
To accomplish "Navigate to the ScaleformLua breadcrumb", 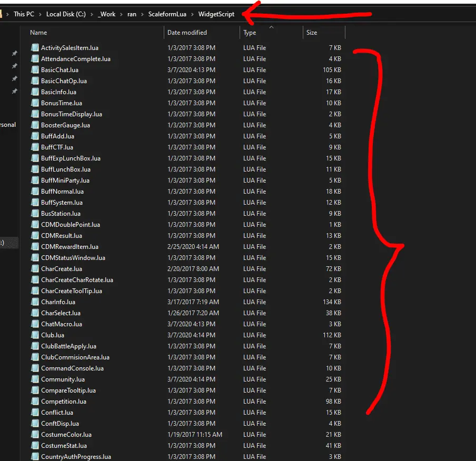I will point(167,14).
